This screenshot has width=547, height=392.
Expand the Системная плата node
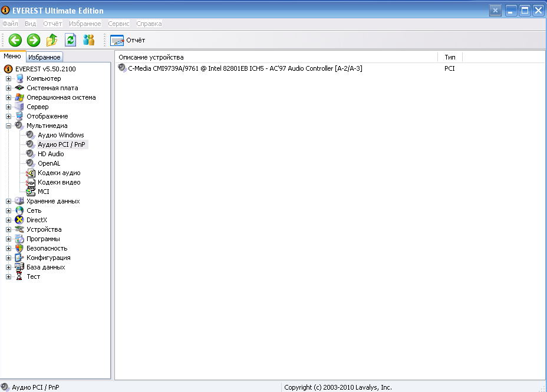[8, 88]
